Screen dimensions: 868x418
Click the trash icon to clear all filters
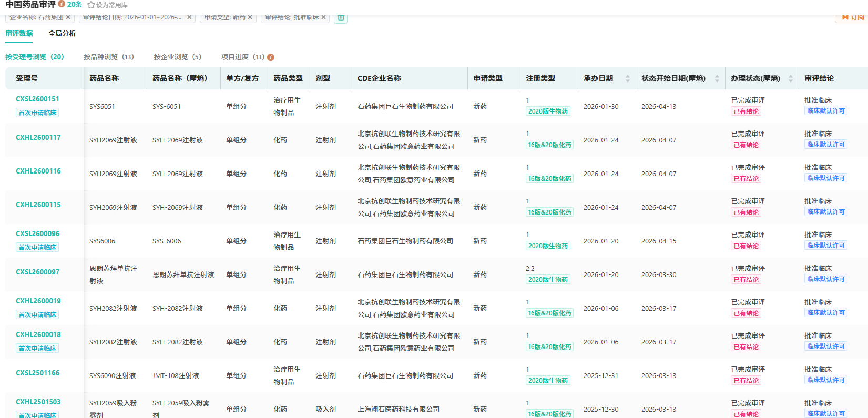(341, 17)
